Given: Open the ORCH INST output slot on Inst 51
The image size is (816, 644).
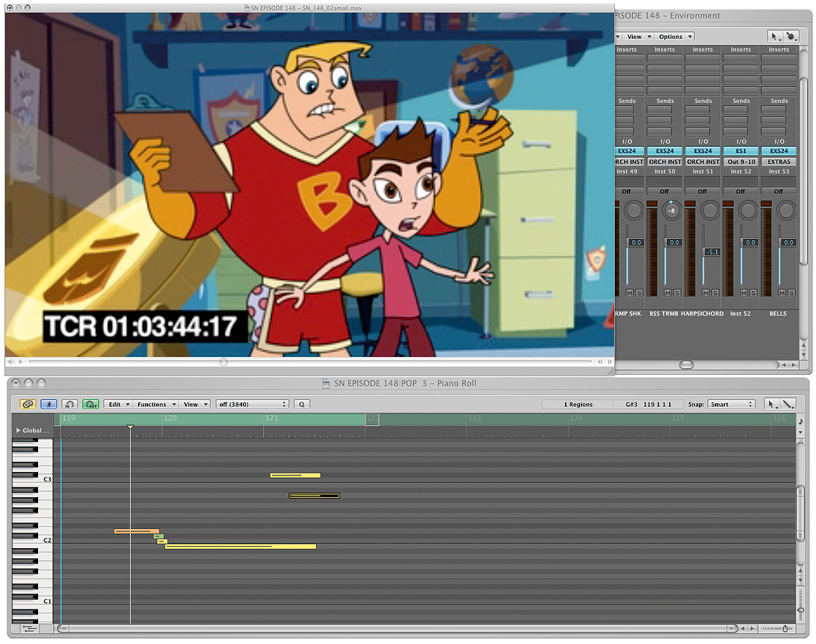Looking at the screenshot, I should (x=703, y=162).
